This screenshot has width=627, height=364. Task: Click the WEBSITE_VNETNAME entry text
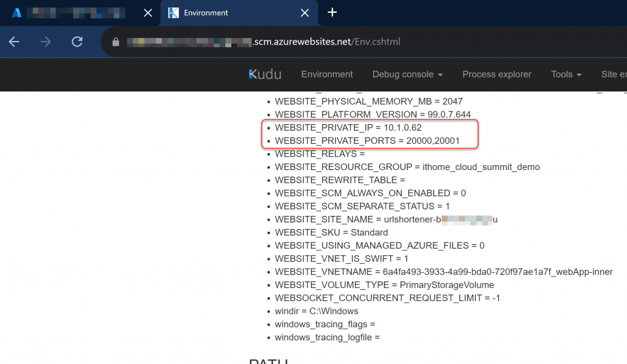point(443,272)
